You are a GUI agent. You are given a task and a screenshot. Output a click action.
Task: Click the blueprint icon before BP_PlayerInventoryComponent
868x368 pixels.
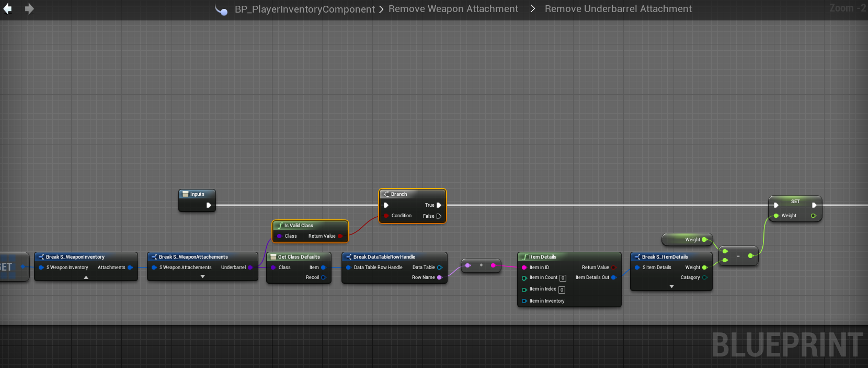[221, 9]
